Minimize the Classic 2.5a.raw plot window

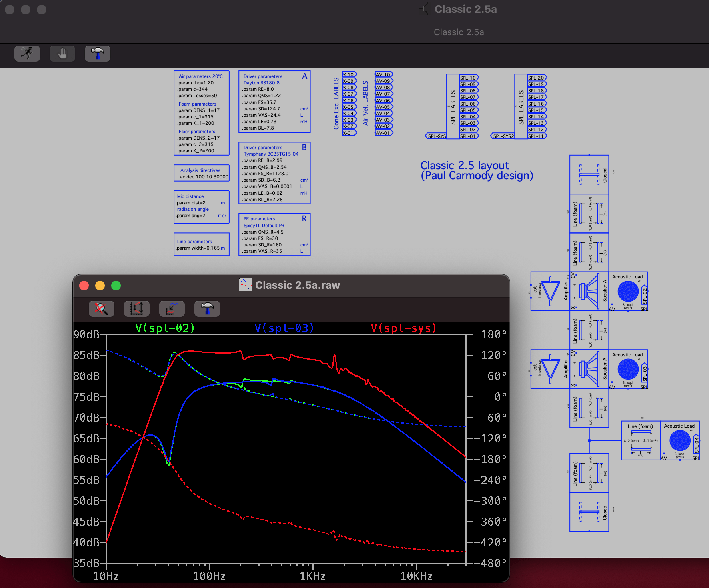tap(100, 285)
